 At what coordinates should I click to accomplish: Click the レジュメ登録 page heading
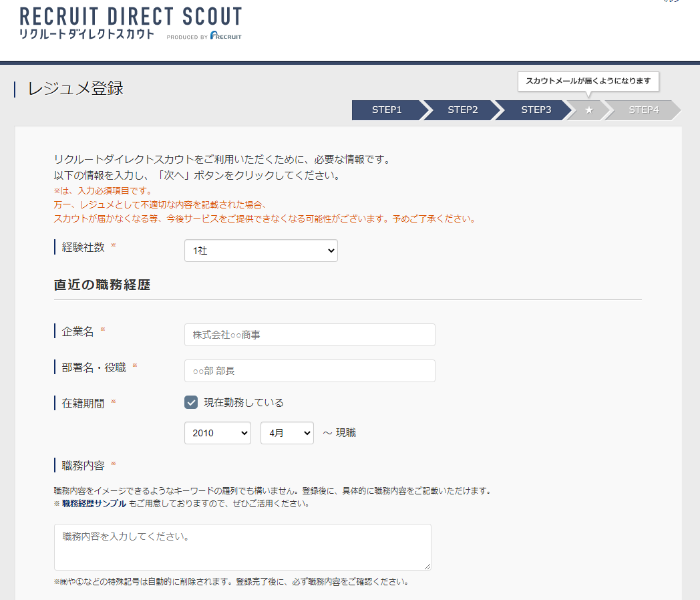(75, 88)
